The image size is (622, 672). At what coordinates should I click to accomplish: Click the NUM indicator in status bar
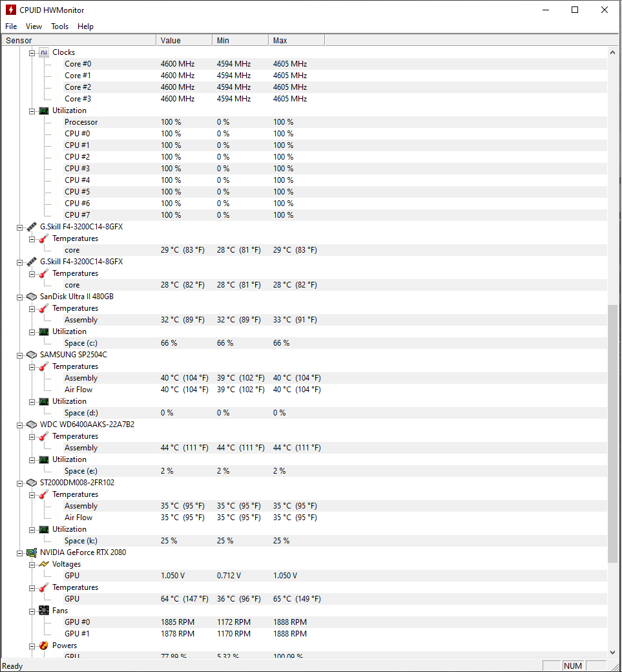tap(573, 666)
